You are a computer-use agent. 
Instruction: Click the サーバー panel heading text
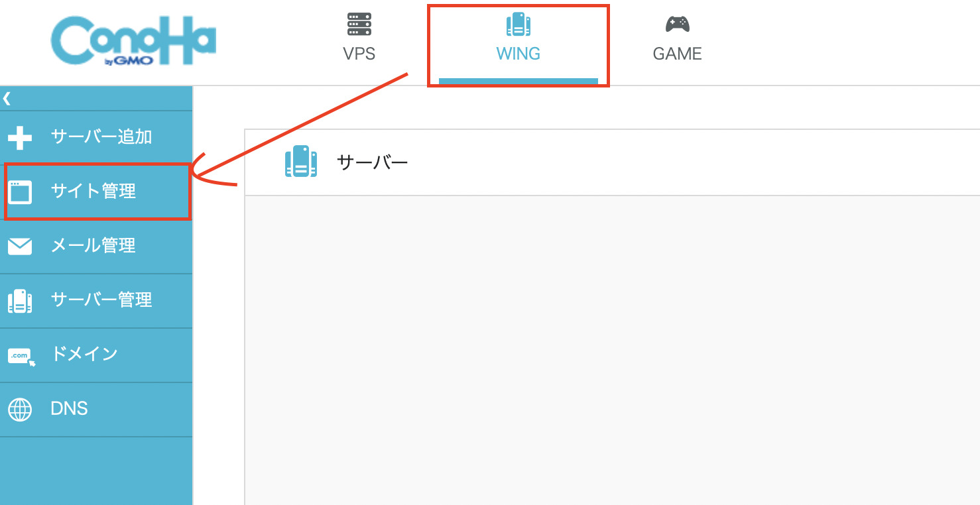tap(373, 162)
